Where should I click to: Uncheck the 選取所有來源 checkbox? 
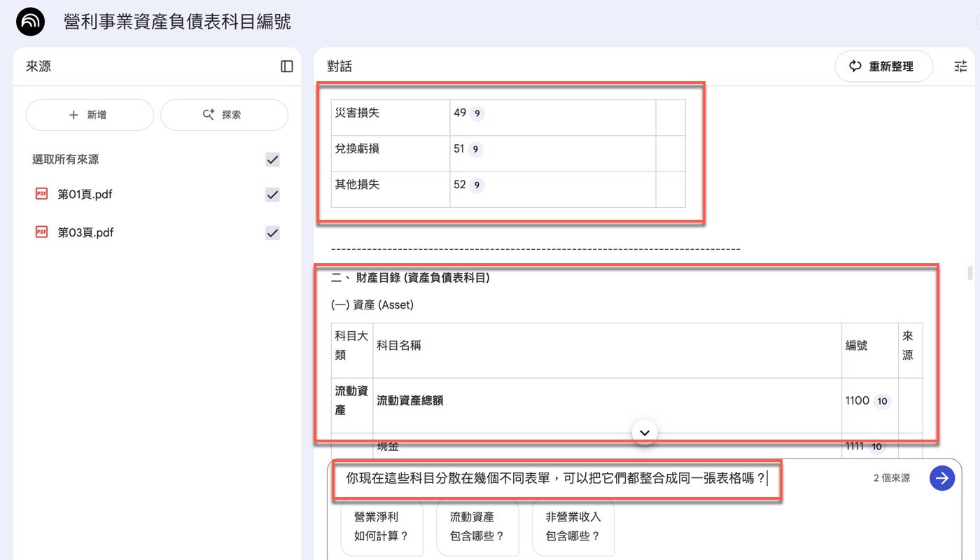tap(272, 160)
